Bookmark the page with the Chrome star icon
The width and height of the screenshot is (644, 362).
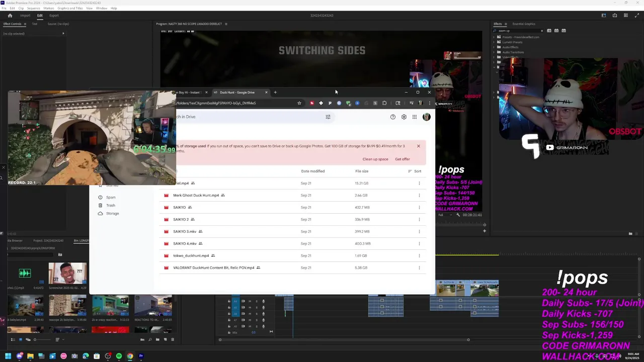tap(299, 103)
